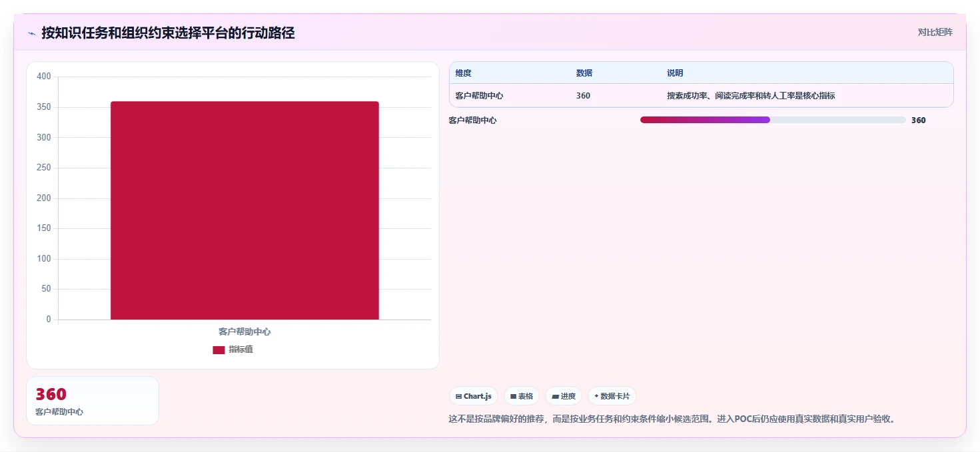Click the 进度 chip
Screen dimensions: 980x452
tap(564, 396)
